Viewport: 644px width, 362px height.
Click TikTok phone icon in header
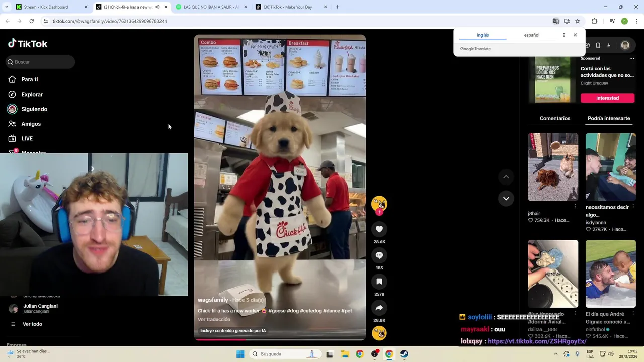[x=598, y=45]
